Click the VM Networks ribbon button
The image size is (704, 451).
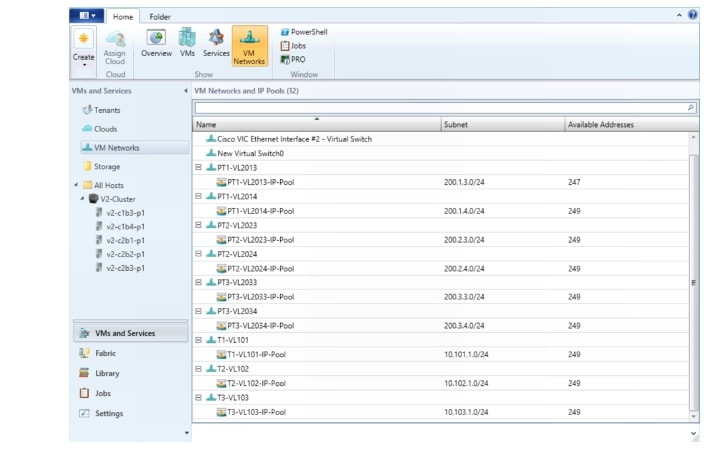click(249, 46)
